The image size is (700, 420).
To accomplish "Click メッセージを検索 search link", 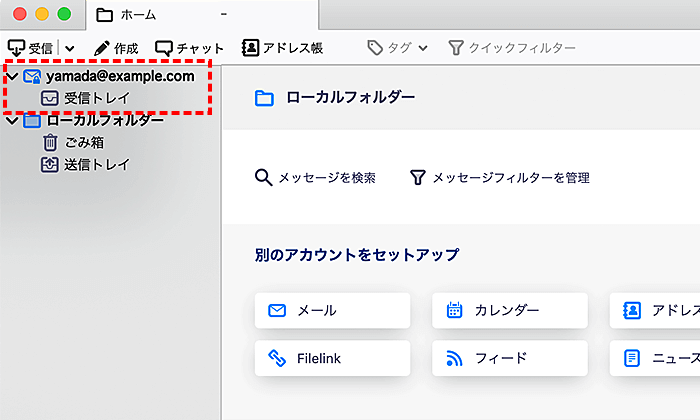I will [x=316, y=178].
